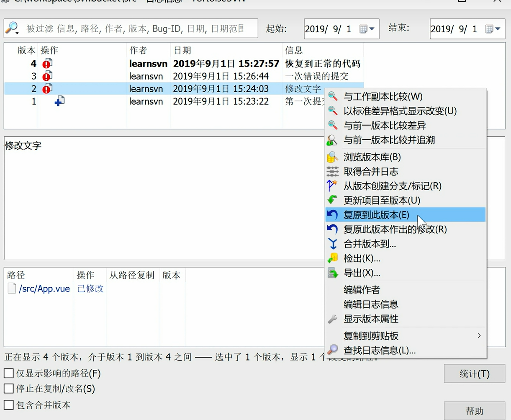511x420 pixels.
Task: Choose 显示版本属性 from menu
Action: [x=406, y=319]
